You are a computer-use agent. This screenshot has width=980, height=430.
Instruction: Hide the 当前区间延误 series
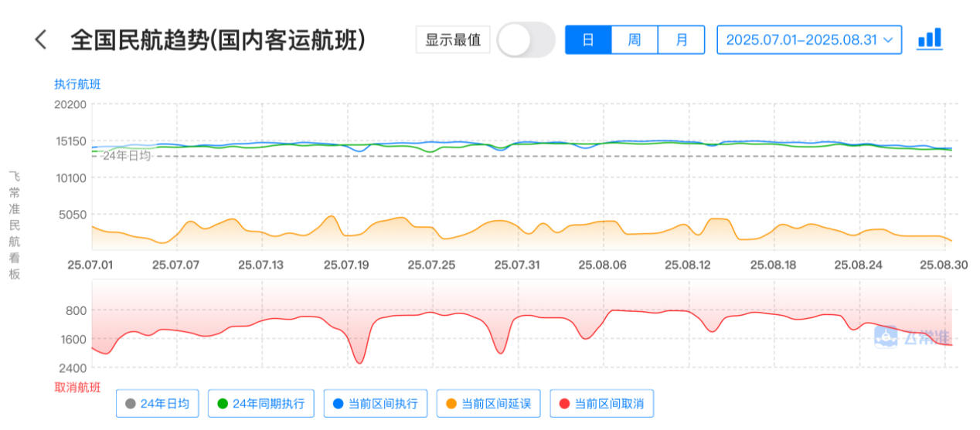point(488,403)
